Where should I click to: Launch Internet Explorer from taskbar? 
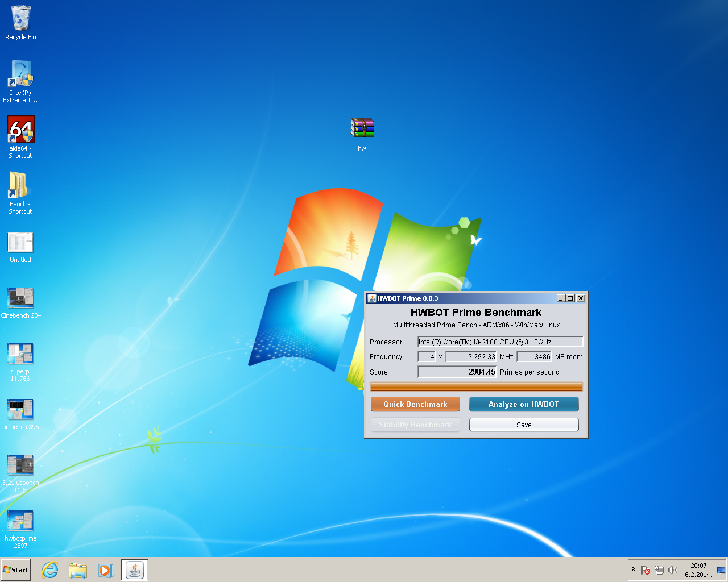click(50, 570)
